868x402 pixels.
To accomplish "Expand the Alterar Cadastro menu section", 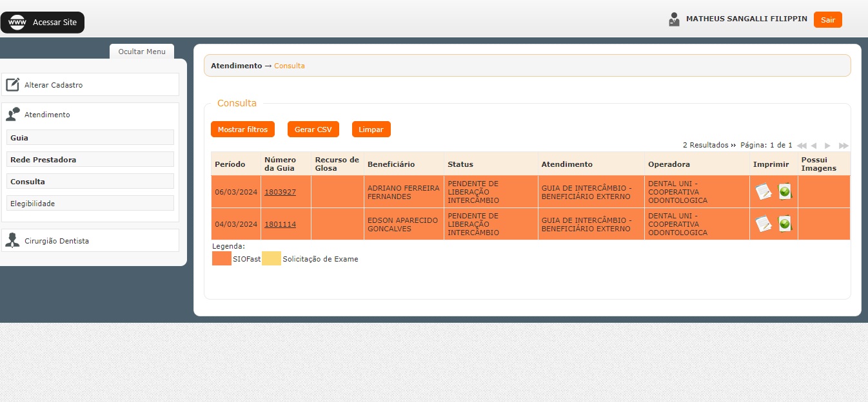I will tap(90, 84).
